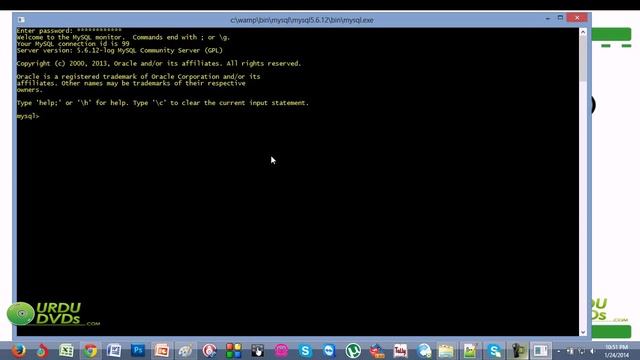Switch to Google Chrome in the taskbar
This screenshot has width=640, height=360.
click(90, 351)
